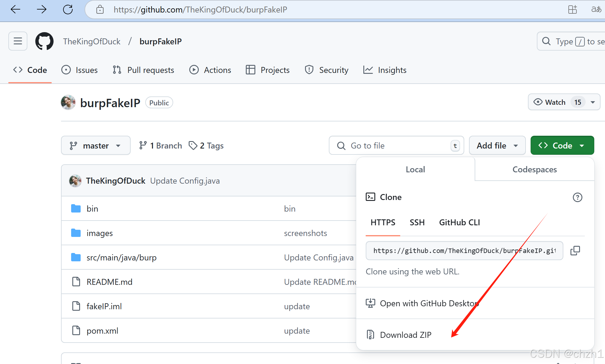Select the SSH clone tab
The width and height of the screenshot is (605, 364).
417,222
